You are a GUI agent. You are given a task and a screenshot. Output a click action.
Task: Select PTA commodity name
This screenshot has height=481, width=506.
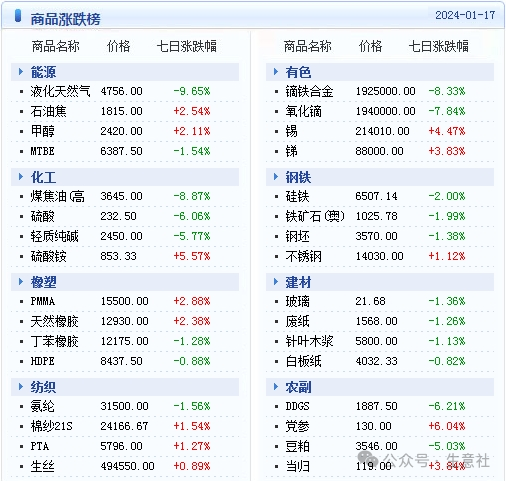(x=40, y=446)
